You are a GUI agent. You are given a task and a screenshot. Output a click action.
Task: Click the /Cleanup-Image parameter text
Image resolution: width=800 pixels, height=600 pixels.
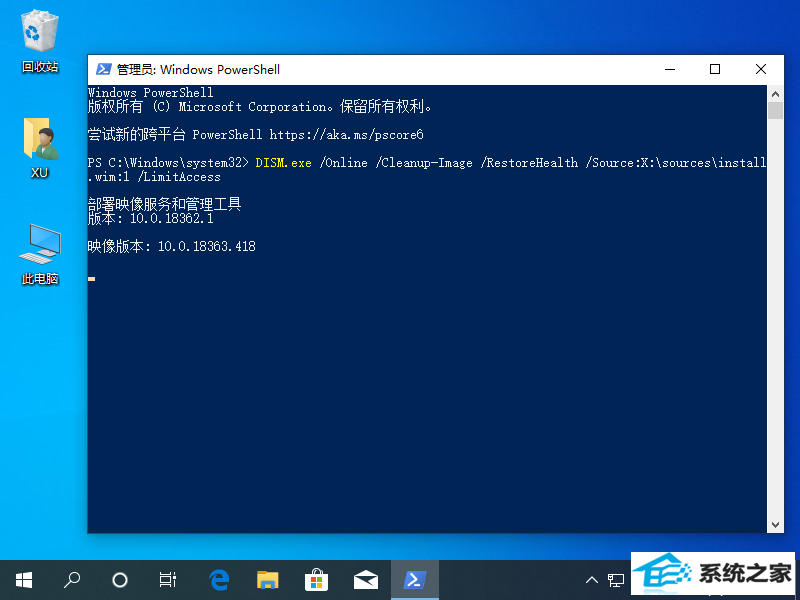point(424,163)
